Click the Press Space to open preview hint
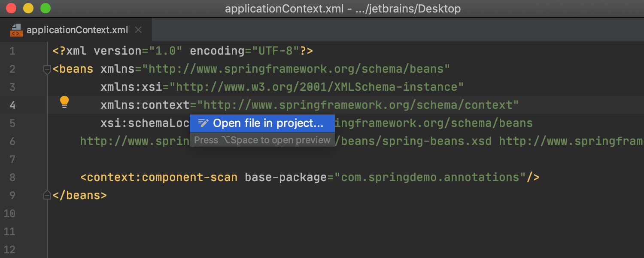644x258 pixels. point(262,140)
